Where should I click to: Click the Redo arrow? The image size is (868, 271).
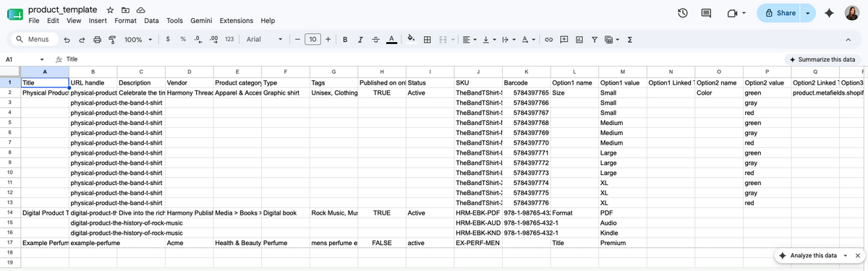pos(82,40)
